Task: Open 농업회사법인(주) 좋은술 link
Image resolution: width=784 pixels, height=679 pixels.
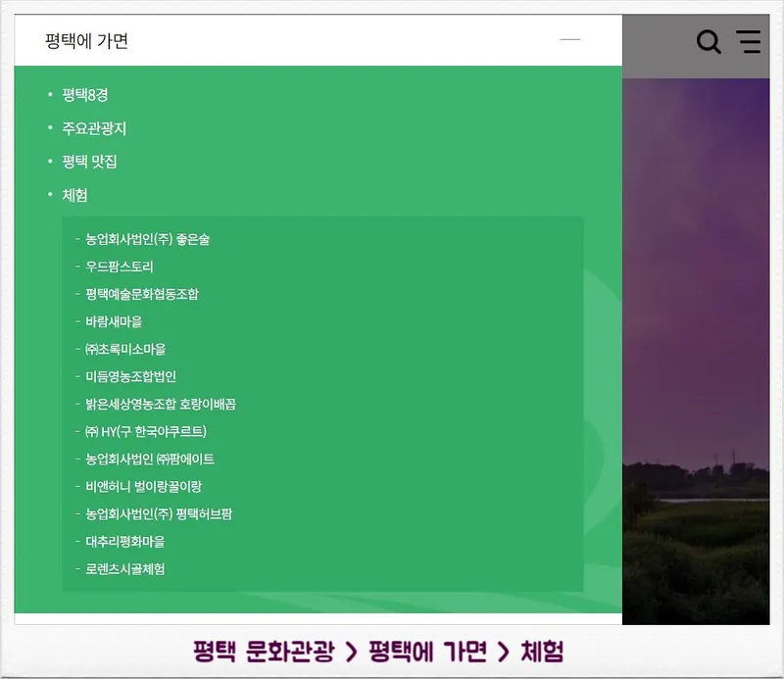Action: point(147,239)
